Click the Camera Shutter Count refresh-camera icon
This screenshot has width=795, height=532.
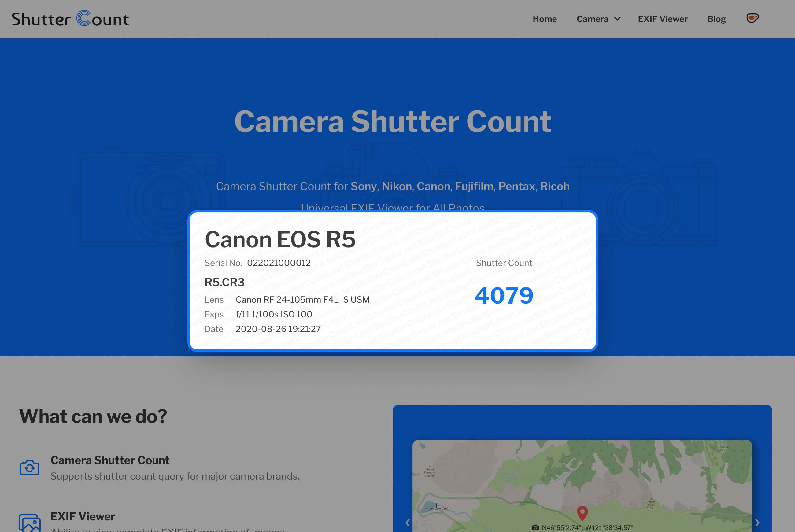pos(30,467)
